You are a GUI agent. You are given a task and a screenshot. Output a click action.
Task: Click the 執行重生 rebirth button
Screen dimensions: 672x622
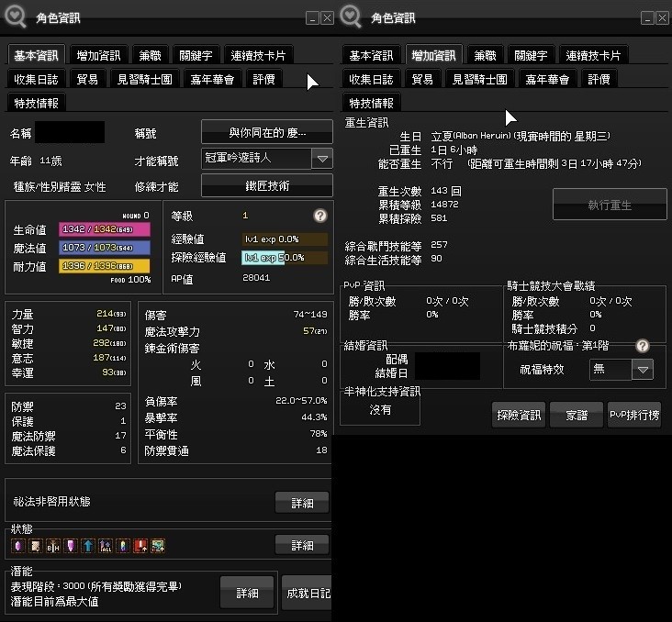tap(610, 205)
